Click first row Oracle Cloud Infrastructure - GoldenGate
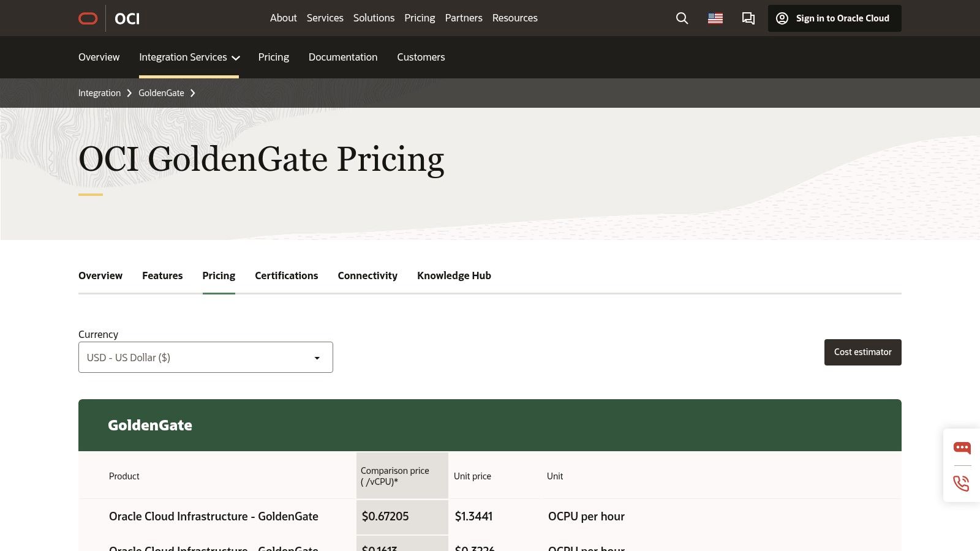The image size is (980, 551). (x=214, y=516)
